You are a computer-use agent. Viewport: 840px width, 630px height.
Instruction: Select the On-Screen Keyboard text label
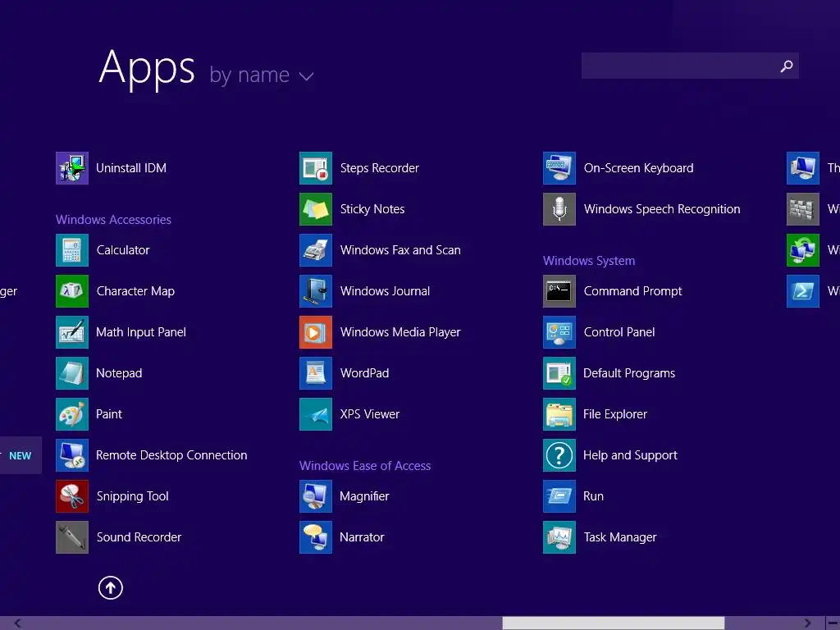[638, 168]
